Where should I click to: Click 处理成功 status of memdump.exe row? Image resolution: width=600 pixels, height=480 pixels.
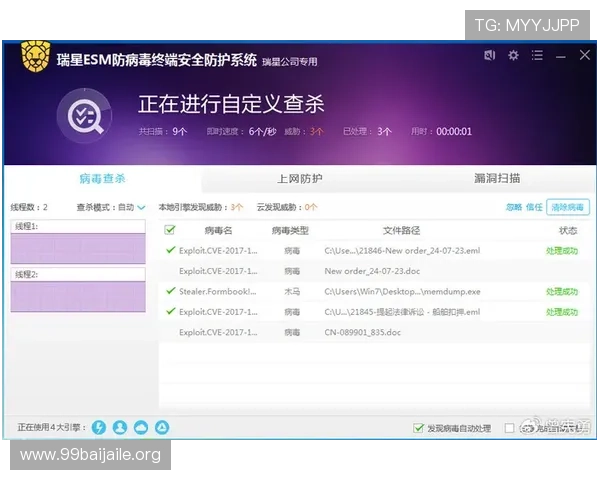pyautogui.click(x=562, y=292)
